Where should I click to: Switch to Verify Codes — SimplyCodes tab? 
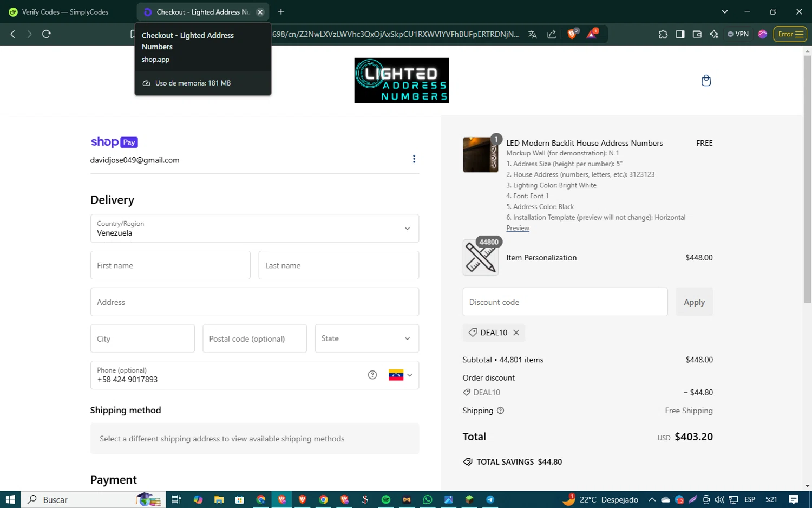coord(66,12)
